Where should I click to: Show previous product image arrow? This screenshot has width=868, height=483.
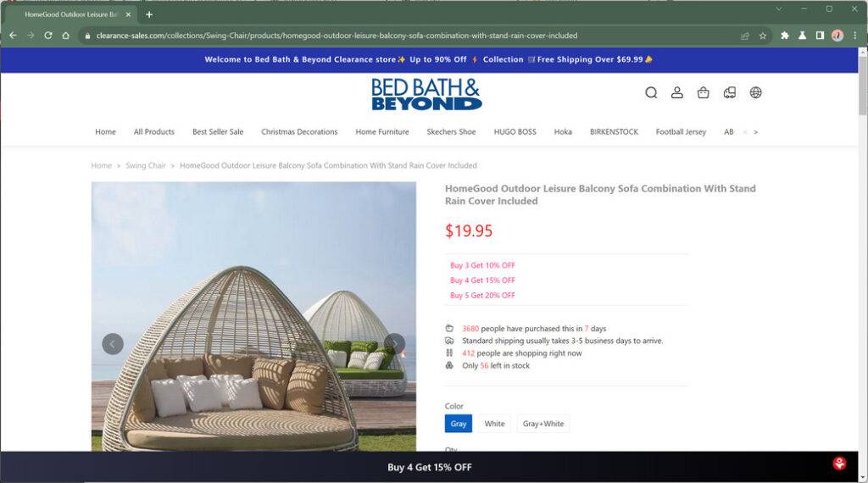pos(113,344)
